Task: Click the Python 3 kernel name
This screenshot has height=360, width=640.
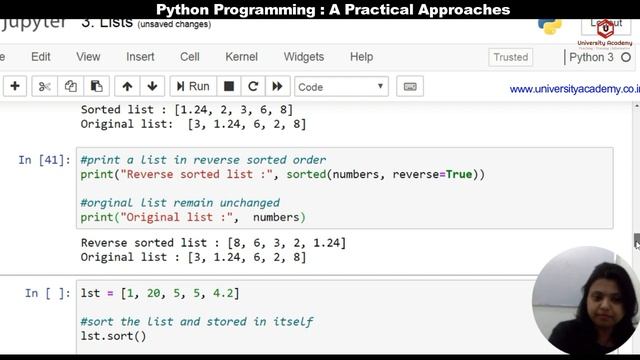Action: coord(591,57)
